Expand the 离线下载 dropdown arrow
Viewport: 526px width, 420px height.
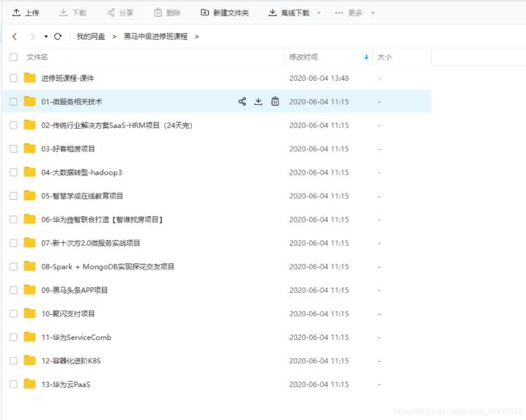point(319,13)
